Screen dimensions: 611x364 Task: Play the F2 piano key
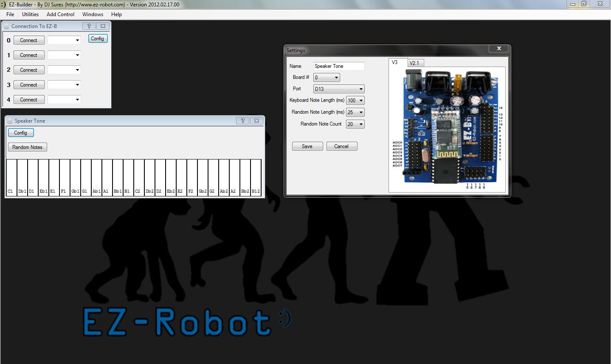point(192,177)
